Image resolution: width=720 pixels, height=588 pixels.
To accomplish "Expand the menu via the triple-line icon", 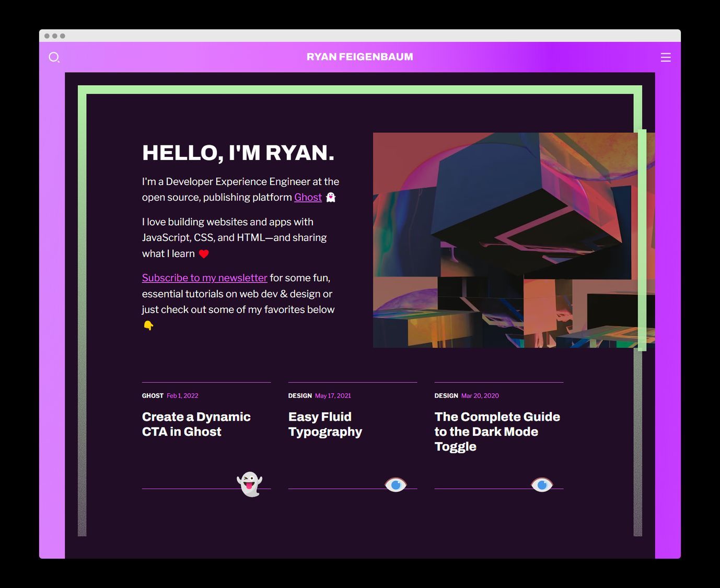I will pyautogui.click(x=666, y=57).
